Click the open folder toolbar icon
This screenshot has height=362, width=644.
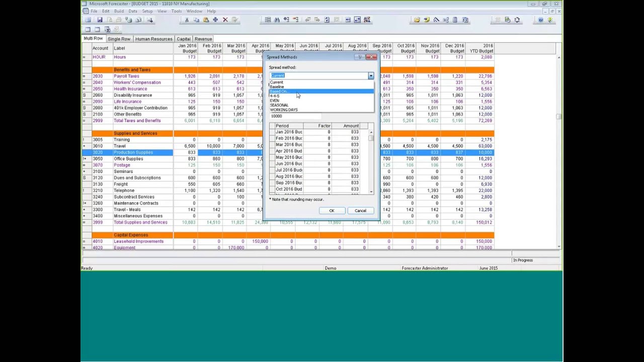(417, 20)
